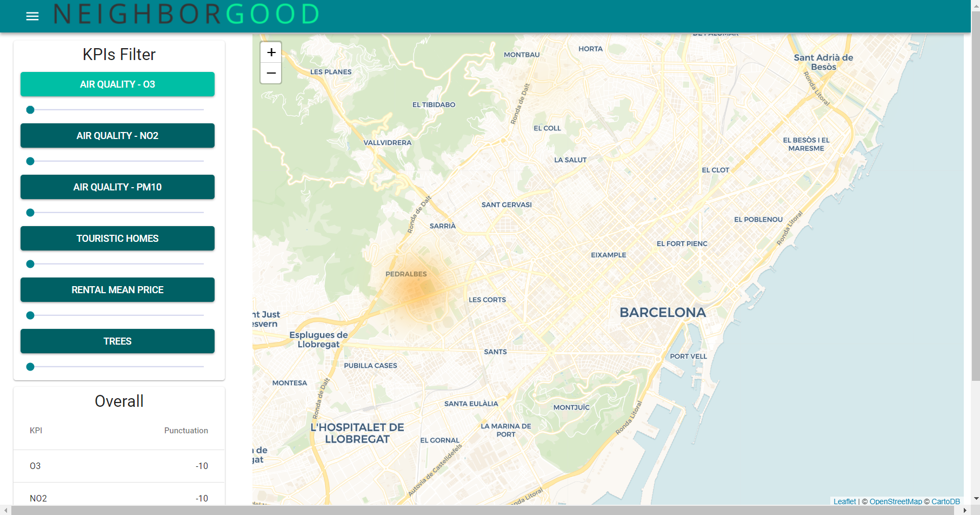This screenshot has width=980, height=515.
Task: Turn on the Rental Mean Price filter
Action: (x=117, y=290)
